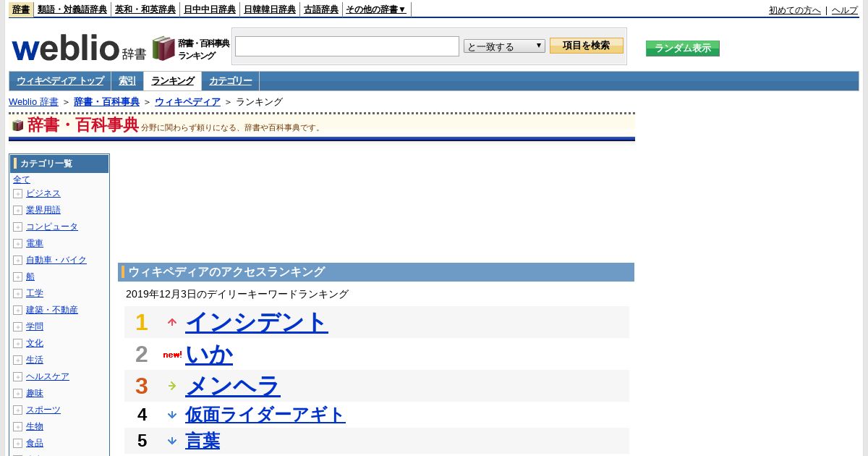Expand the コンピュータ category plus icon

pyautogui.click(x=17, y=227)
